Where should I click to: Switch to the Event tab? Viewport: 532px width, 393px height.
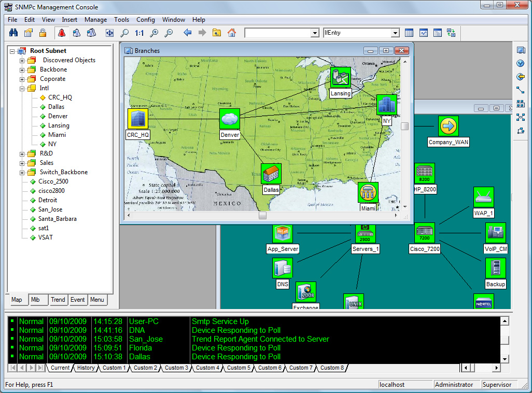pos(77,300)
